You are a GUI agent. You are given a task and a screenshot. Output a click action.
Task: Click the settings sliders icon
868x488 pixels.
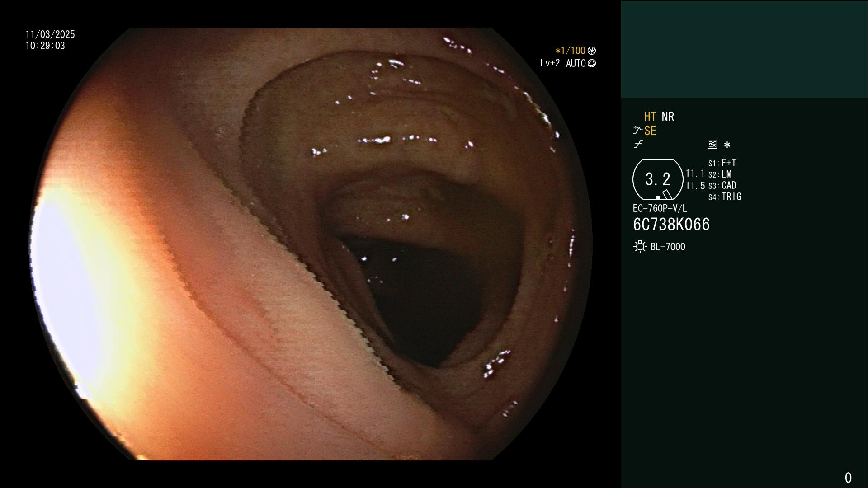(x=712, y=144)
